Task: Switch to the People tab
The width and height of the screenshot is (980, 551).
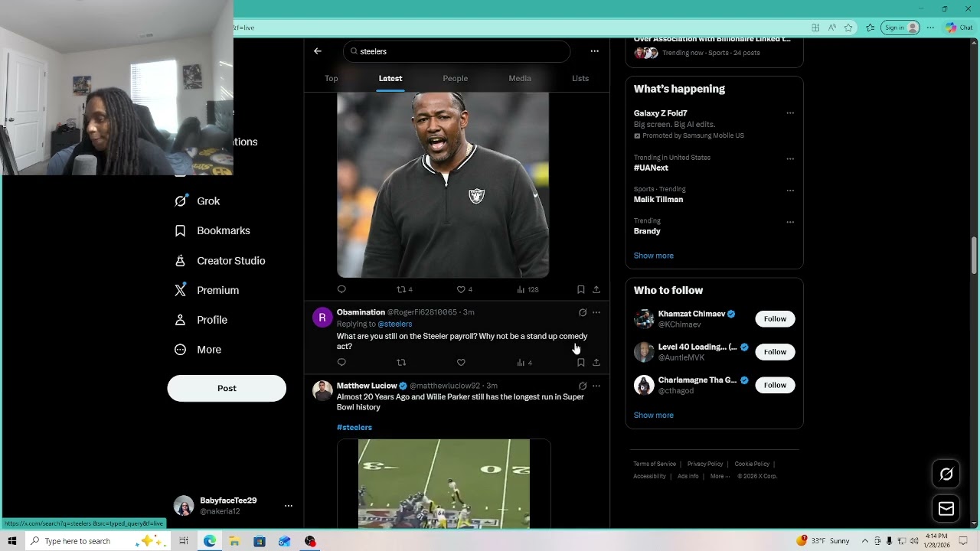Action: pyautogui.click(x=455, y=78)
